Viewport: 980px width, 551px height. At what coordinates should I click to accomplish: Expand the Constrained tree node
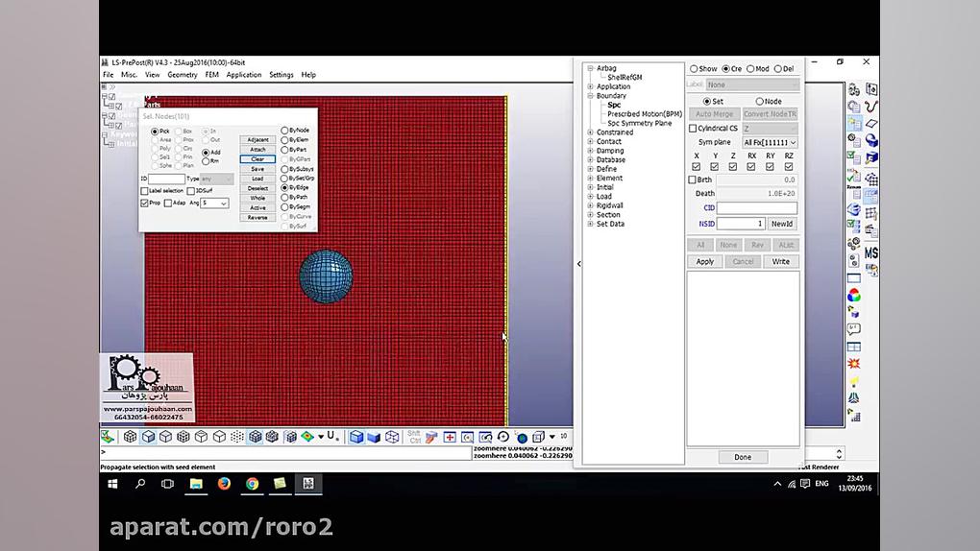coord(591,132)
